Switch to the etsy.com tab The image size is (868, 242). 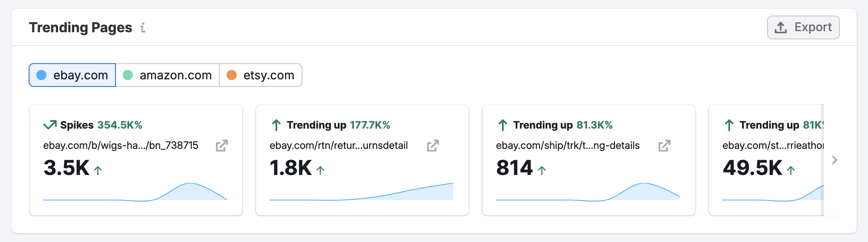(x=261, y=75)
